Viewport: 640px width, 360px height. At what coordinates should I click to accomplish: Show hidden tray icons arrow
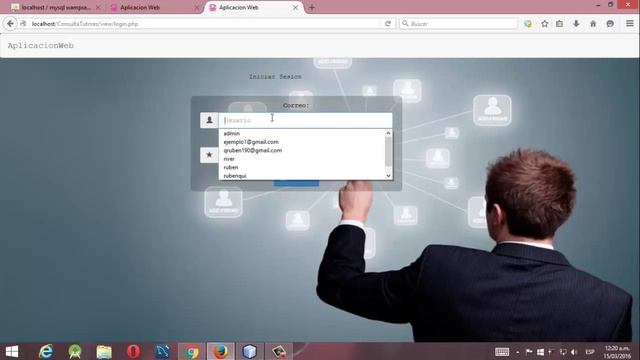coord(518,352)
